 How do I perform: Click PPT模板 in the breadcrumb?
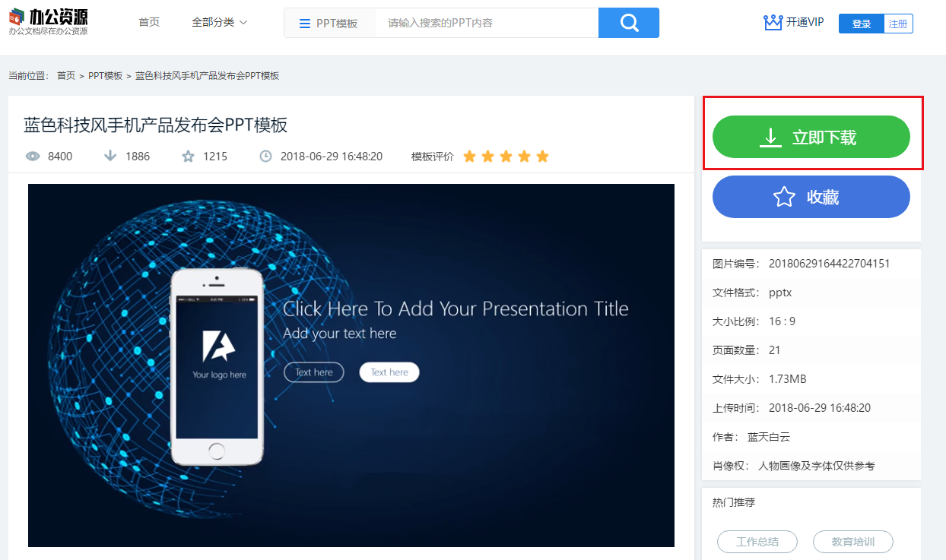point(105,76)
